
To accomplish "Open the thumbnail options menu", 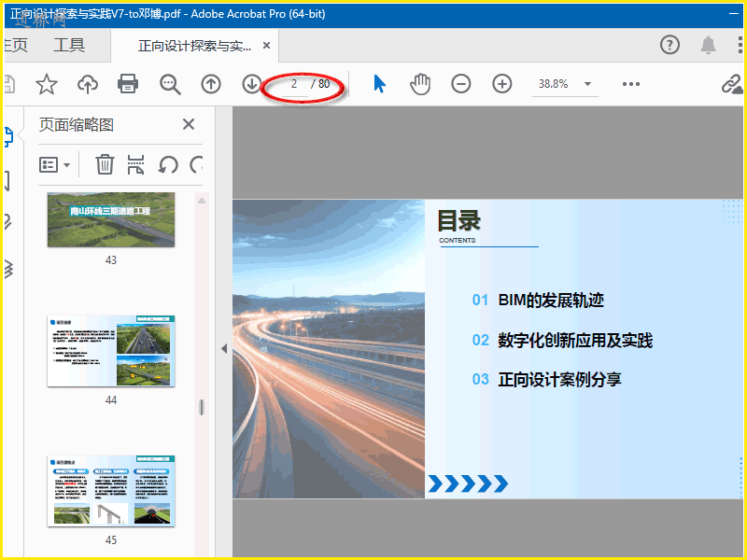I will (x=54, y=165).
